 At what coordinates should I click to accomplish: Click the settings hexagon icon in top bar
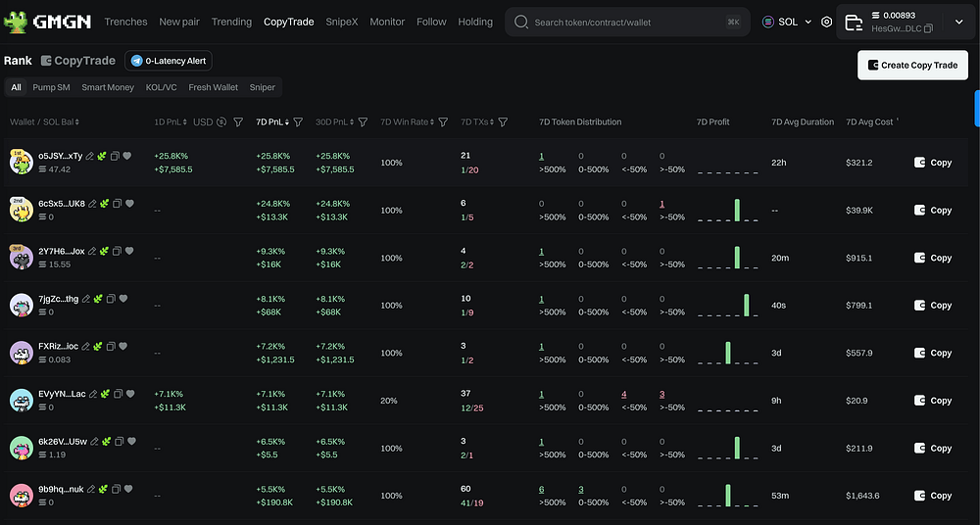827,22
